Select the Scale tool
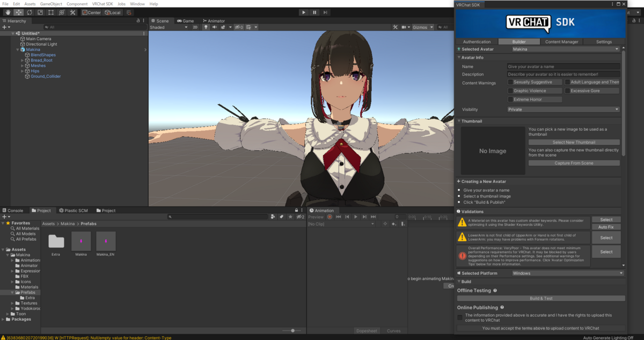The image size is (644, 340). click(40, 12)
